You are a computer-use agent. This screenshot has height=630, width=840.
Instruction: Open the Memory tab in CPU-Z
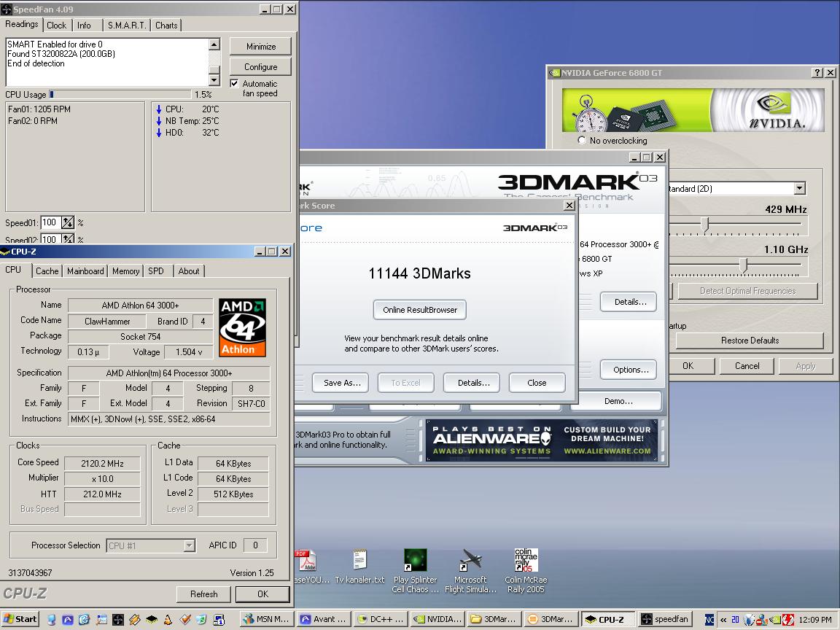click(x=126, y=271)
